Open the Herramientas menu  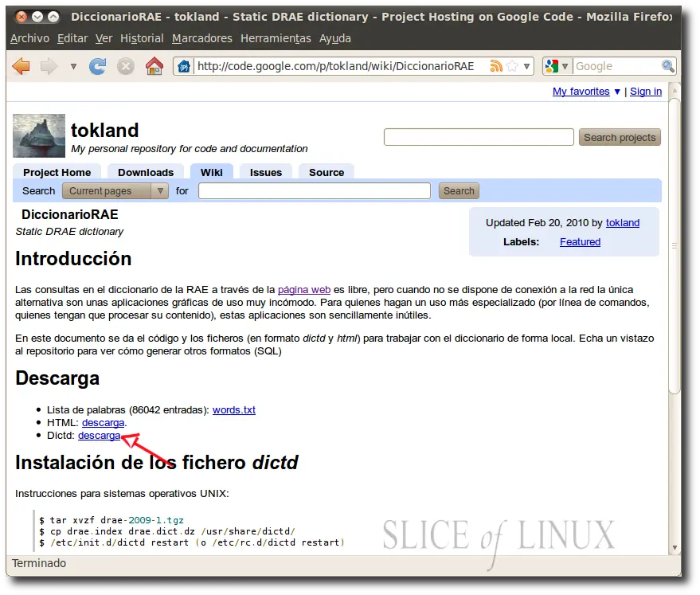click(x=276, y=38)
